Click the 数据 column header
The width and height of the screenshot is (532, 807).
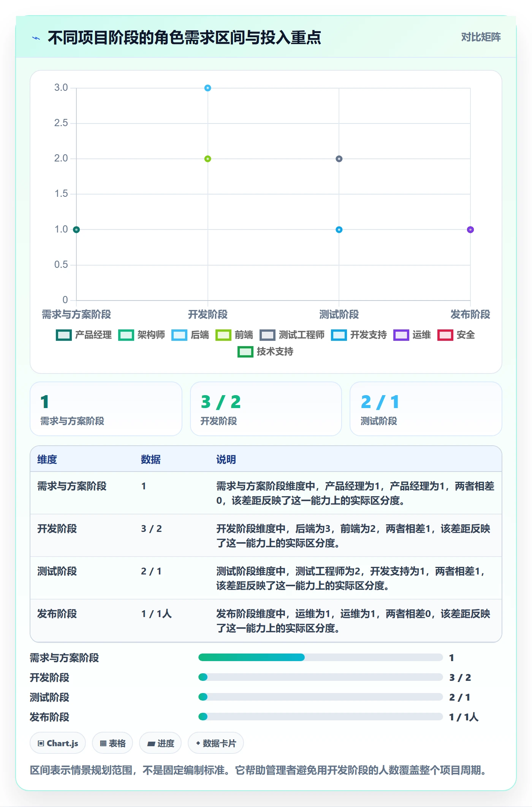point(151,459)
